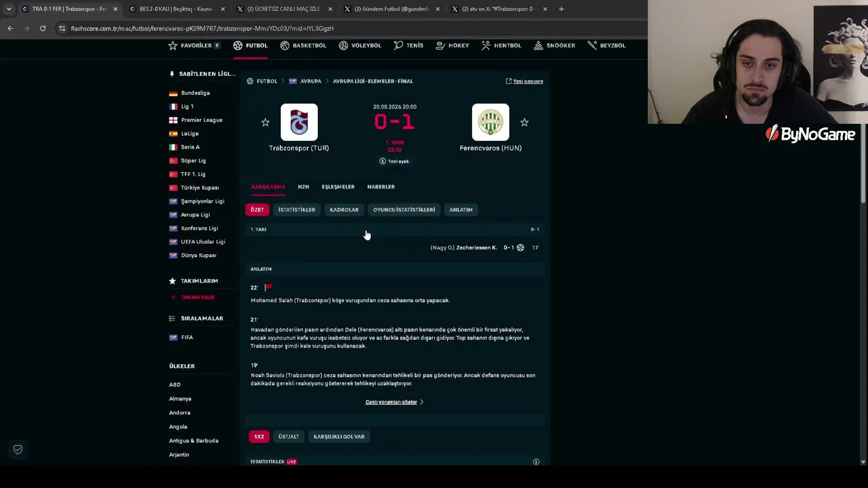Favorite Ferencvaros with the star icon
This screenshot has width=868, height=488.
click(524, 123)
